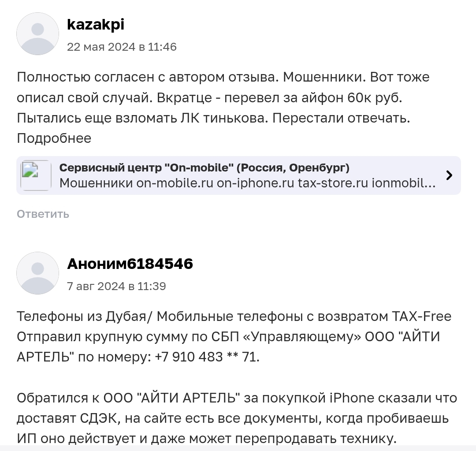This screenshot has height=451, width=476.
Task: Click the kazakpi profile avatar icon
Action: 37,34
